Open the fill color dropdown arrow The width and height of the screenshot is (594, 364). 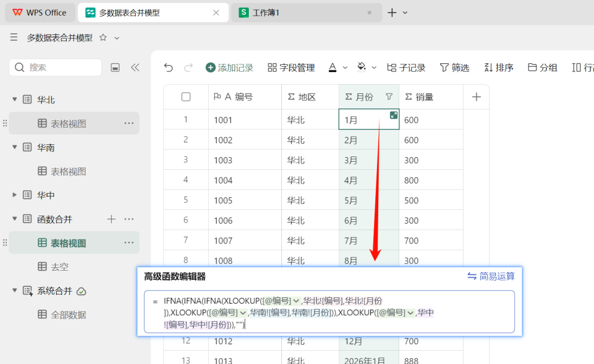point(374,68)
